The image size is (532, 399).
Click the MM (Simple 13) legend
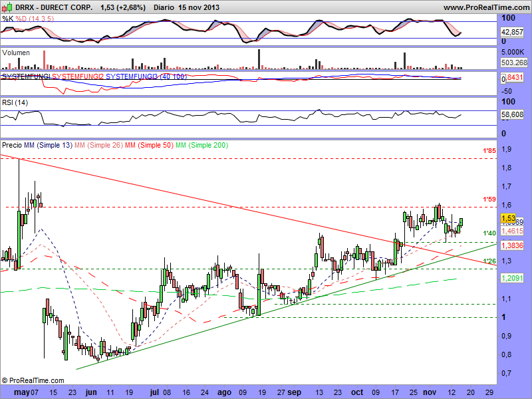tap(48, 145)
